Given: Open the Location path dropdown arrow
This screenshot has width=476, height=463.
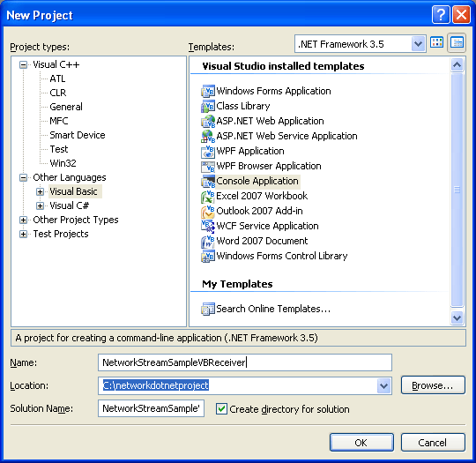Looking at the screenshot, I should click(x=384, y=386).
